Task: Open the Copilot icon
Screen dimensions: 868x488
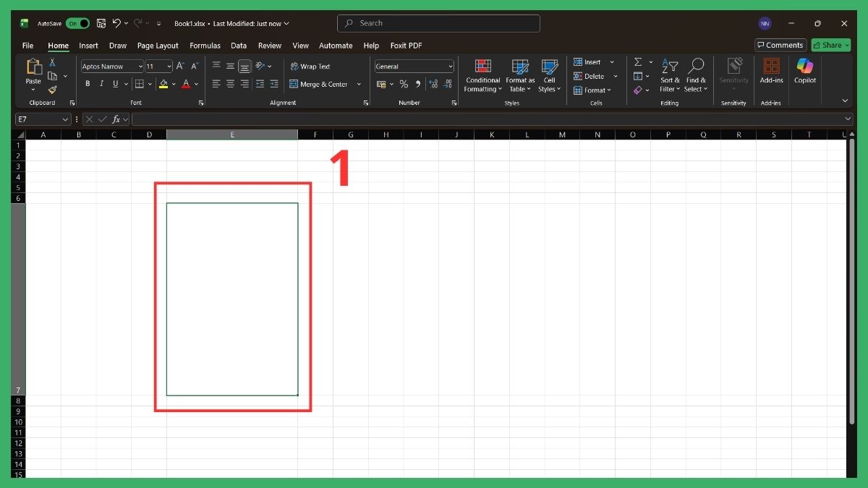Action: pyautogui.click(x=805, y=72)
